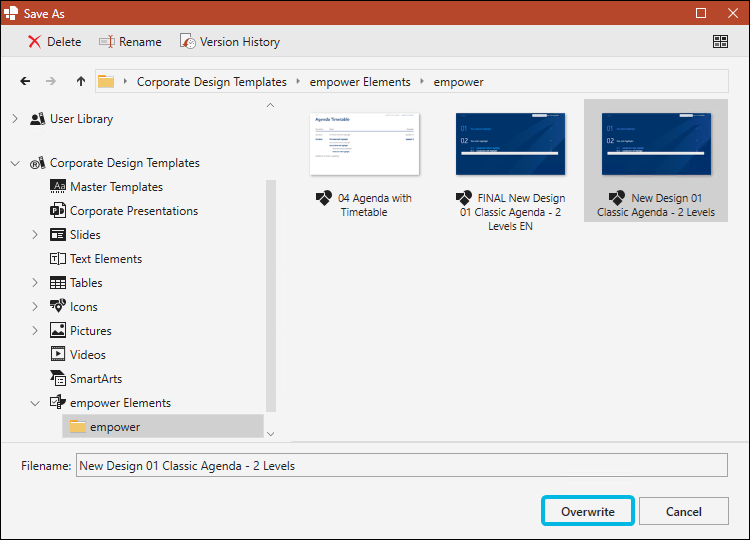Click the Cancel button

(x=684, y=511)
